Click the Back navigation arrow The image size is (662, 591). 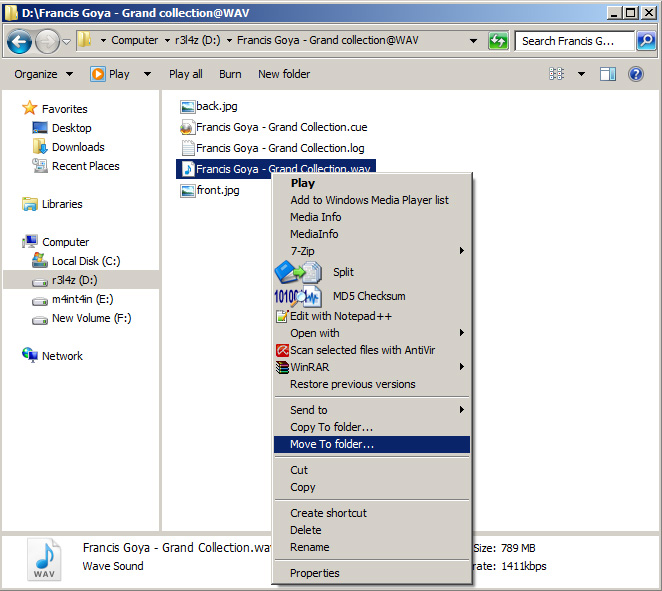coord(19,41)
